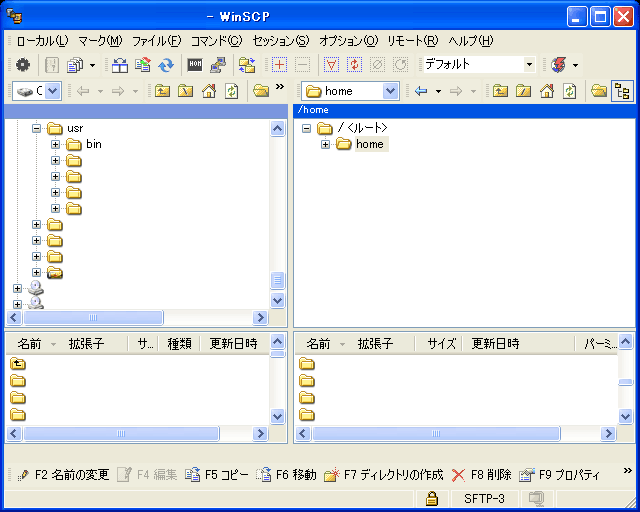Click the lightning session icon
640x512 pixels.
coord(558,65)
